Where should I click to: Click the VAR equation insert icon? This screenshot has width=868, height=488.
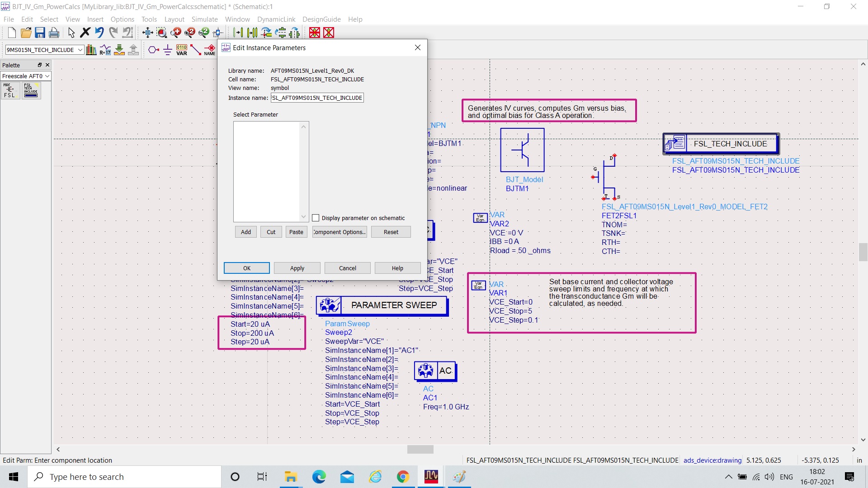[x=182, y=50]
